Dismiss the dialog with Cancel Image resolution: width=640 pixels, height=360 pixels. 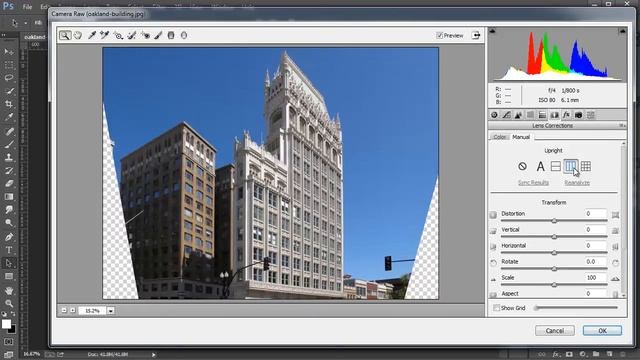pyautogui.click(x=555, y=331)
